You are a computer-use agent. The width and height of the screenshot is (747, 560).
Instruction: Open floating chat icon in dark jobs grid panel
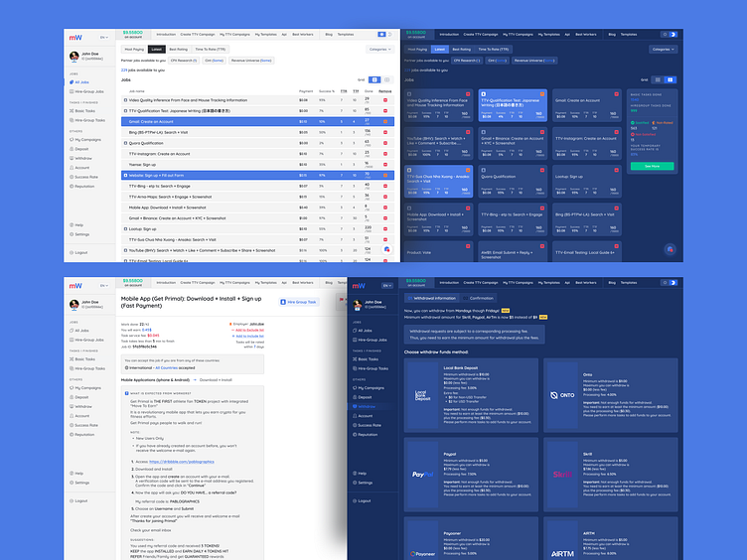pos(670,249)
